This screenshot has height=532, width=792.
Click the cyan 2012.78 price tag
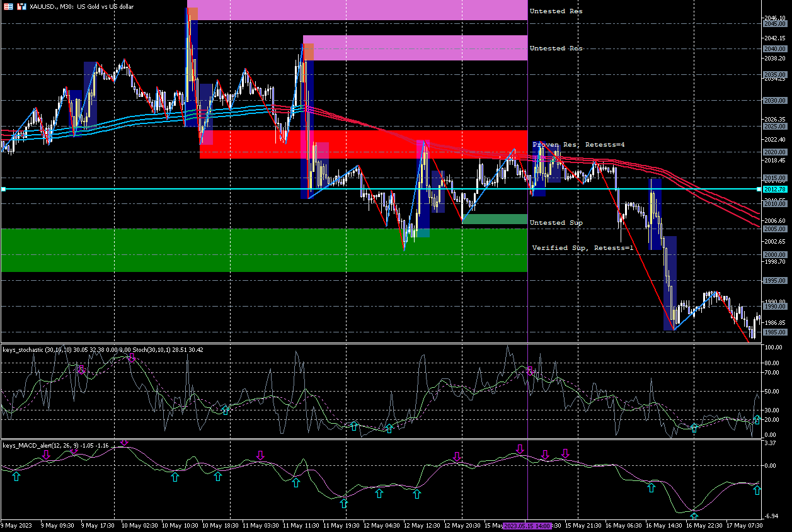coord(774,189)
